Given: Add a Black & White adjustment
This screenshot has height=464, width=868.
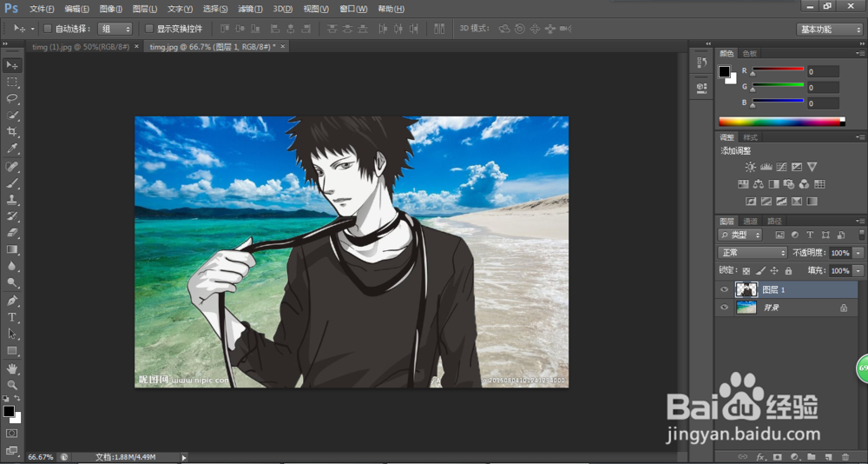Looking at the screenshot, I should coord(774,184).
